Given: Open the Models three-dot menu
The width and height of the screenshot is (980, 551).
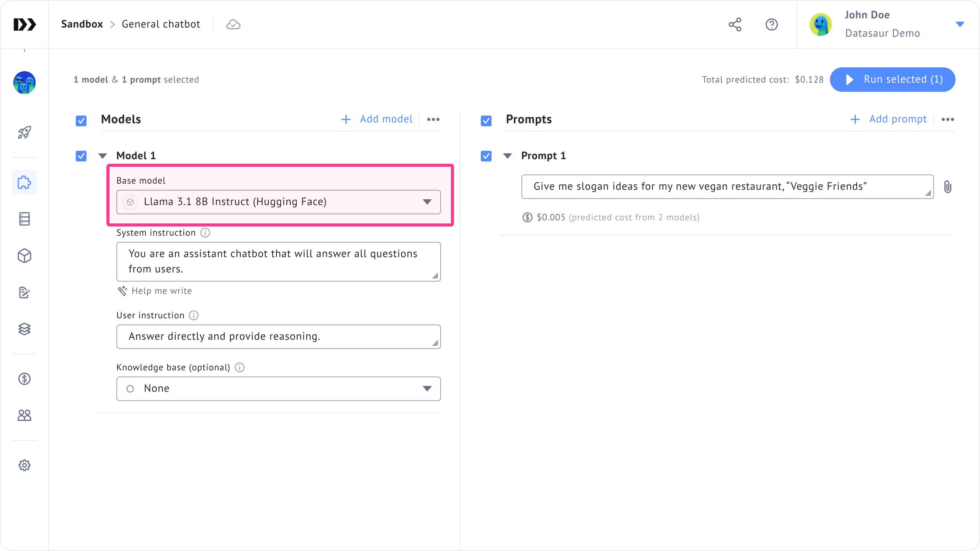Looking at the screenshot, I should [433, 119].
